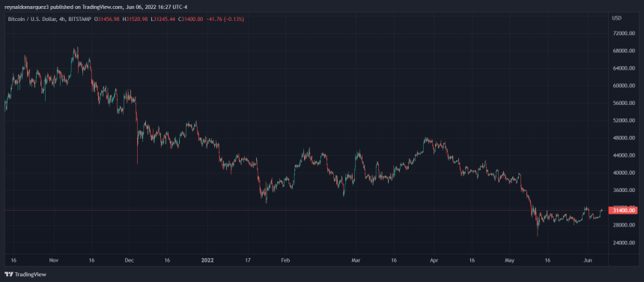Click the 68000.00 price axis label
The width and height of the screenshot is (644, 282).
click(x=625, y=51)
